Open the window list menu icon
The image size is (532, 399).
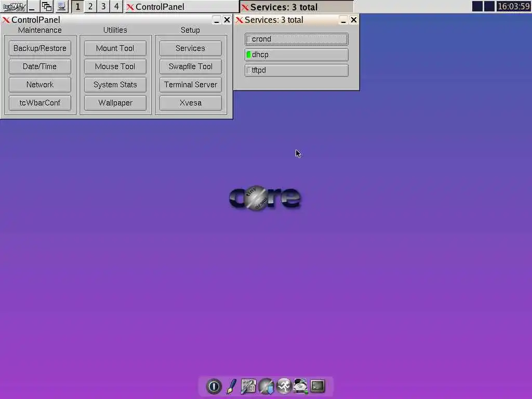click(x=47, y=6)
